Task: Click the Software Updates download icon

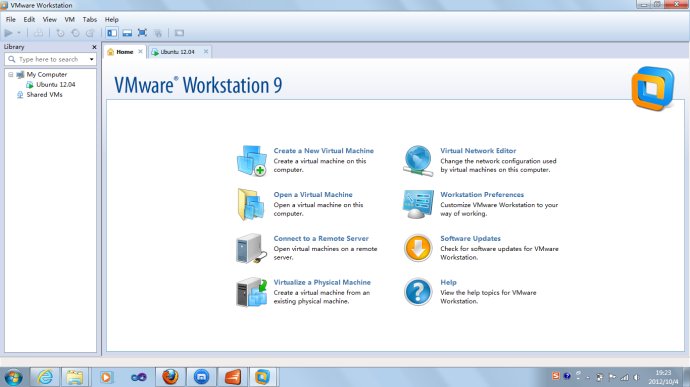Action: pyautogui.click(x=418, y=248)
